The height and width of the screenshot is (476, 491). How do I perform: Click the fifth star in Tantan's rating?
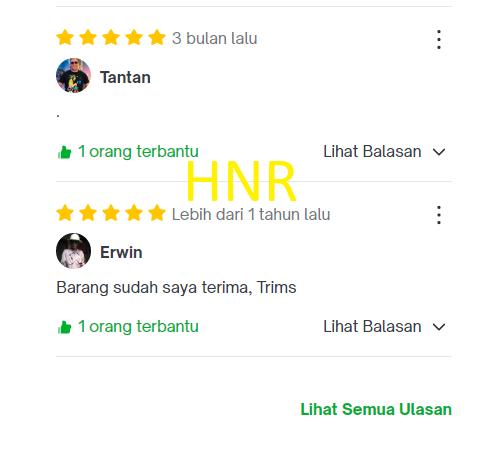point(157,37)
